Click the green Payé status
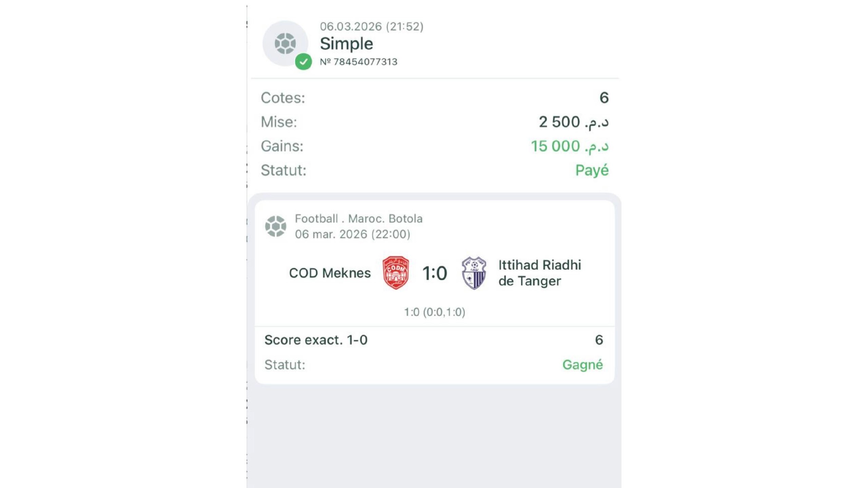 coord(592,170)
